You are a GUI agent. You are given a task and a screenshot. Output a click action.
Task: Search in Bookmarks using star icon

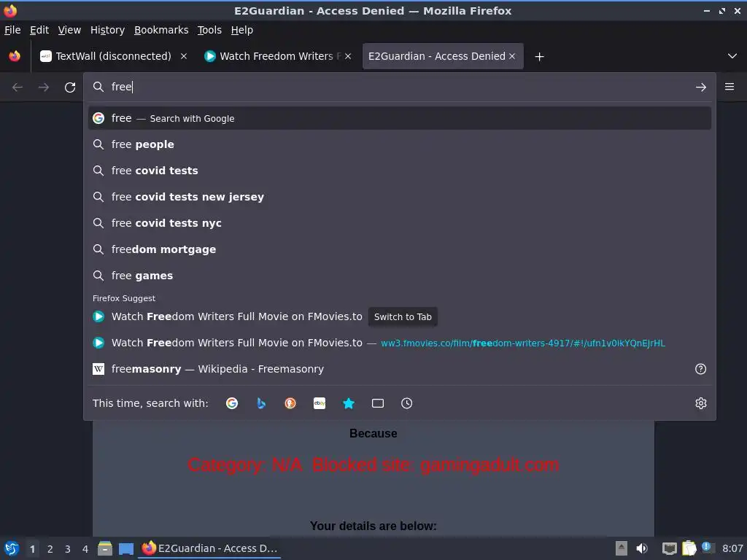pyautogui.click(x=349, y=403)
